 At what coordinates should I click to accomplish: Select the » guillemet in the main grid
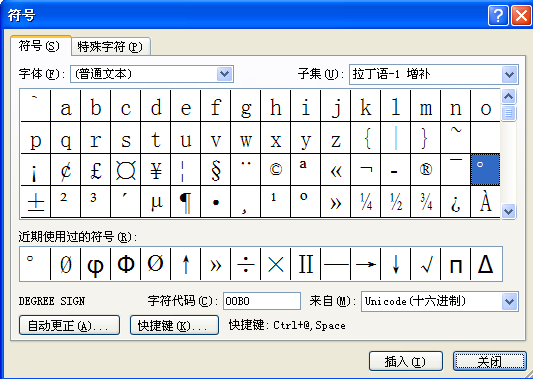click(x=336, y=201)
